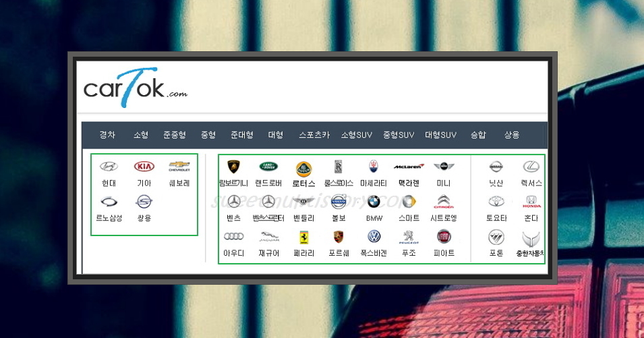This screenshot has width=644, height=338.
Task: Click the 현대 text label
Action: pos(109,184)
